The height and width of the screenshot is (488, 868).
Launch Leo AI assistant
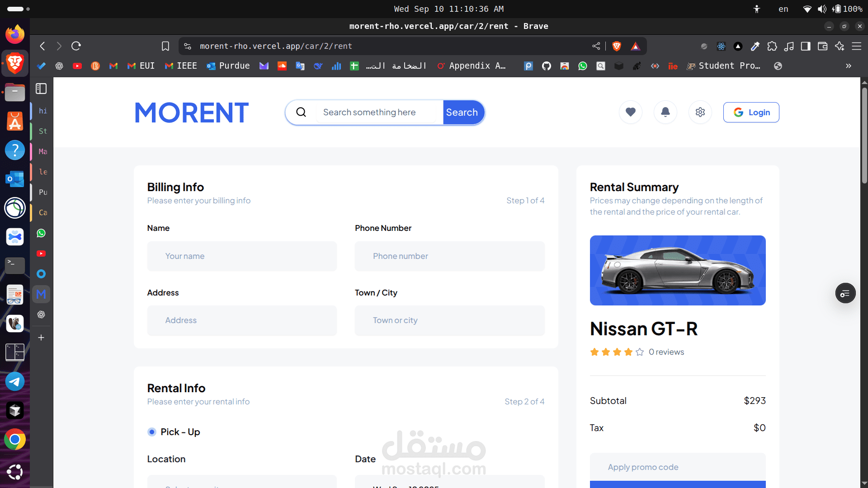[840, 46]
